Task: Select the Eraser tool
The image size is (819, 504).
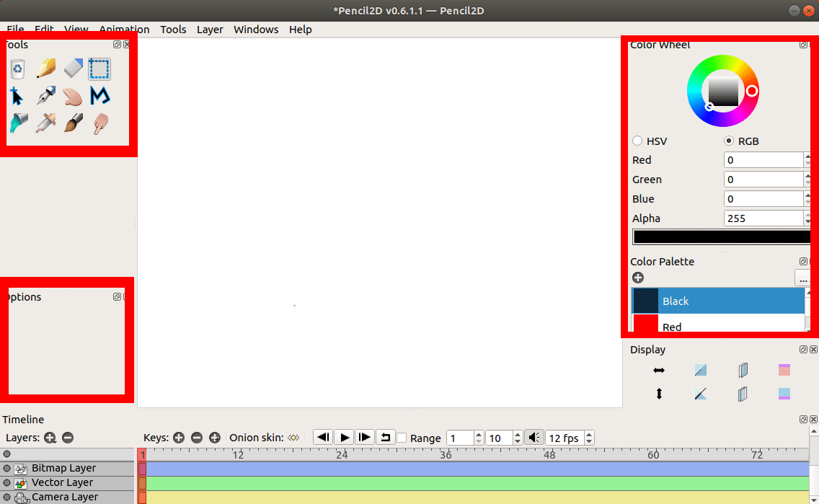Action: tap(72, 68)
